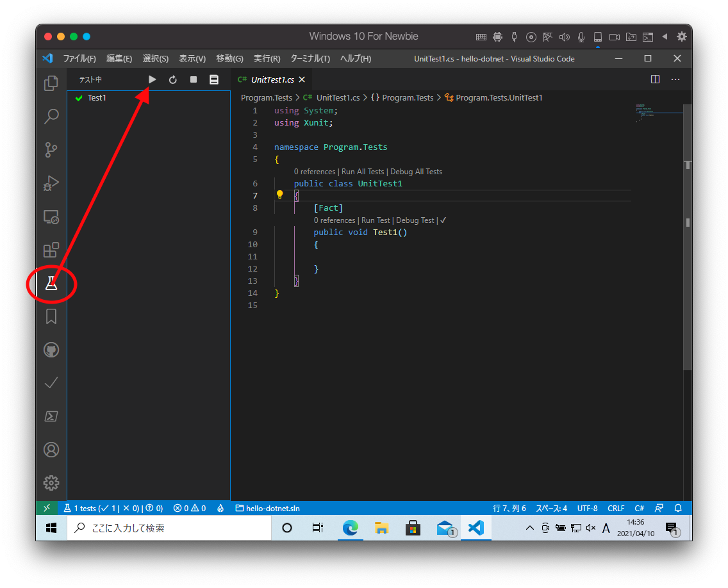Open the Bookmarks view icon
This screenshot has width=728, height=588.
pyautogui.click(x=51, y=316)
